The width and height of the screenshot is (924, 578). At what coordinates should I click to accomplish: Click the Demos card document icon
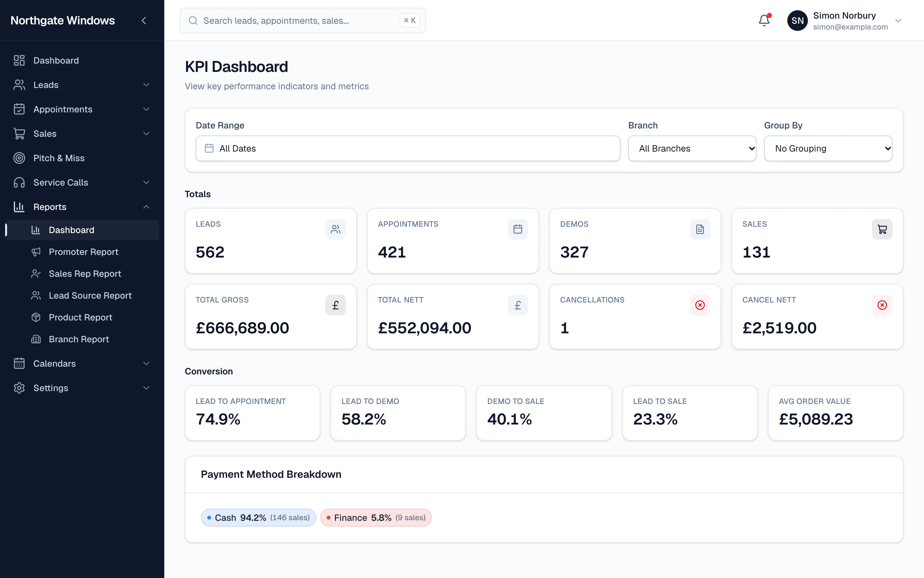(x=700, y=229)
